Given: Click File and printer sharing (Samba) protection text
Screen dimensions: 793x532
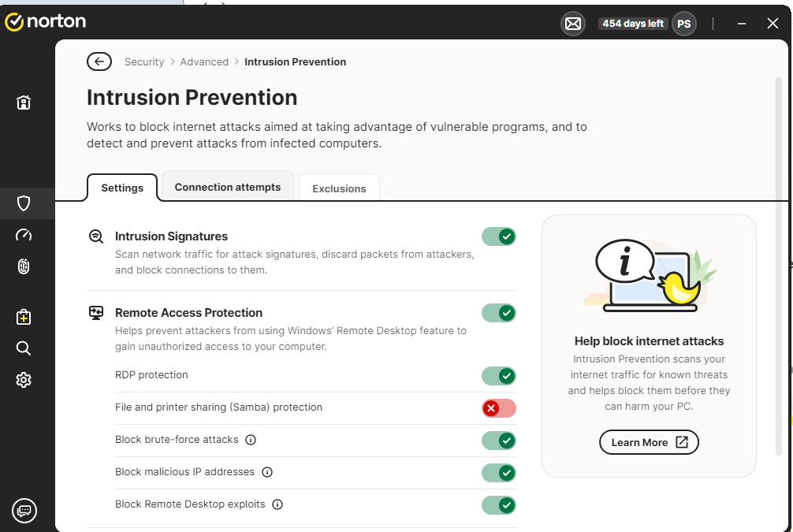Looking at the screenshot, I should (x=218, y=407).
